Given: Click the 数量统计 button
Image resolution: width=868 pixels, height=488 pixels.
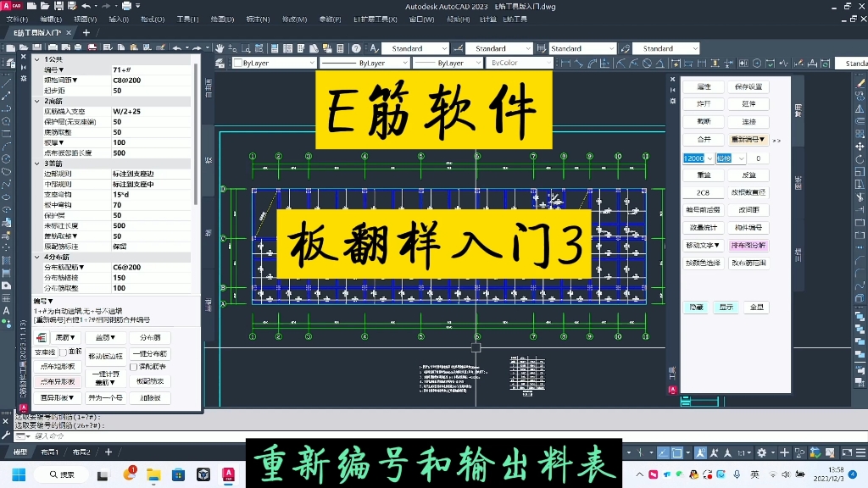Looking at the screenshot, I should click(x=703, y=228).
